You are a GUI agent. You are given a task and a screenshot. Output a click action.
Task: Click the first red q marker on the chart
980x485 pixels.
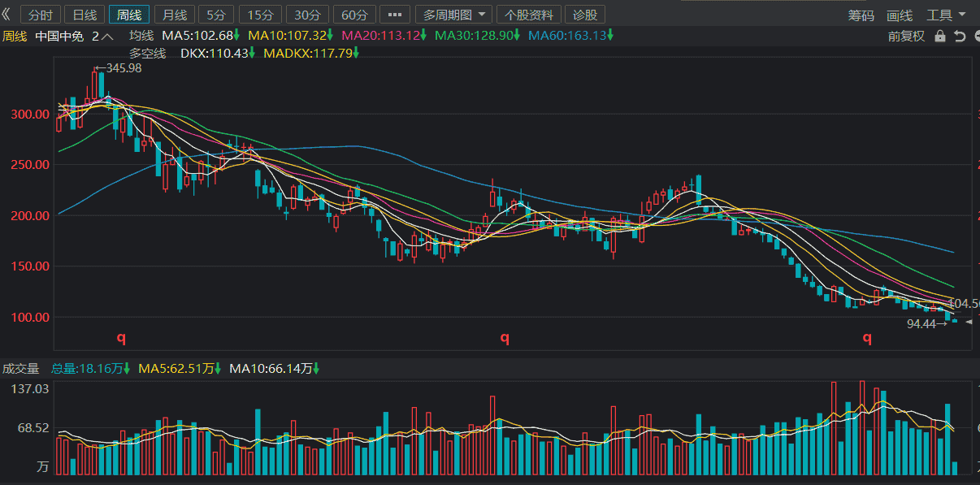[121, 337]
